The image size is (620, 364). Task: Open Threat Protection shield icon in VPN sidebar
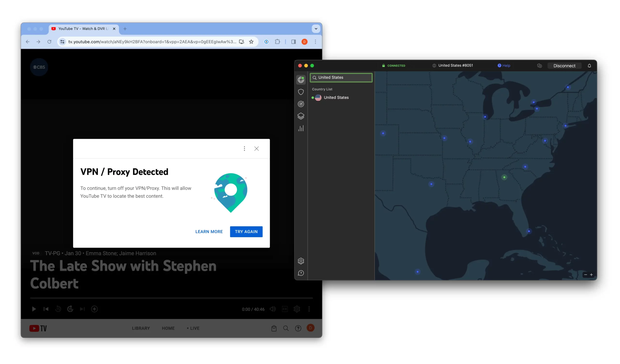coord(301,92)
